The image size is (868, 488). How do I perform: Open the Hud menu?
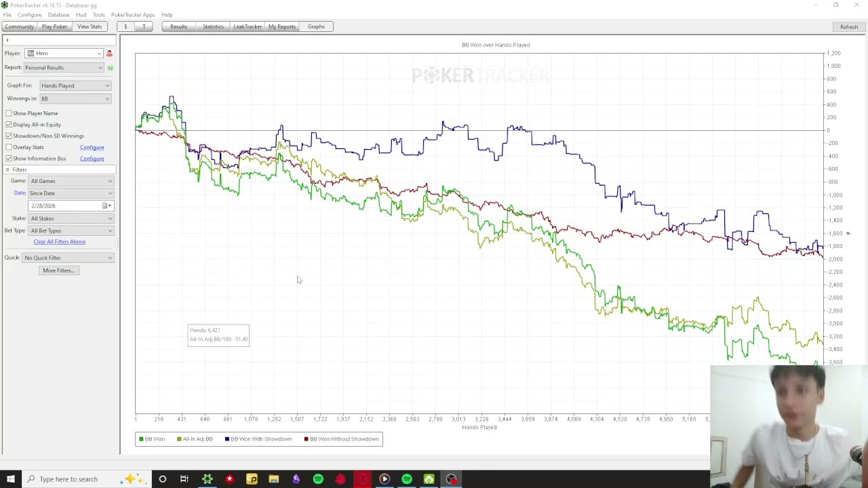click(x=81, y=15)
